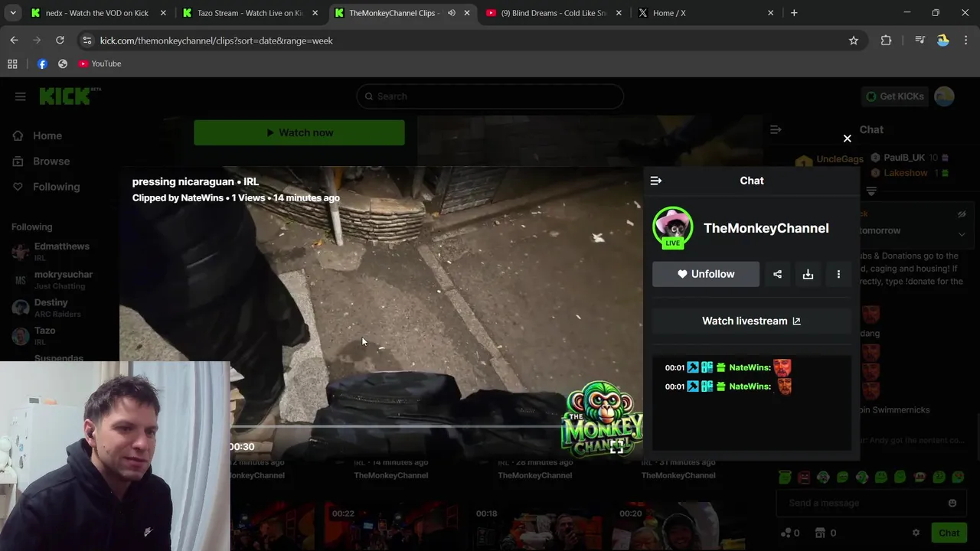The image size is (980, 551).
Task: Open the Watch livestream link
Action: (x=751, y=321)
